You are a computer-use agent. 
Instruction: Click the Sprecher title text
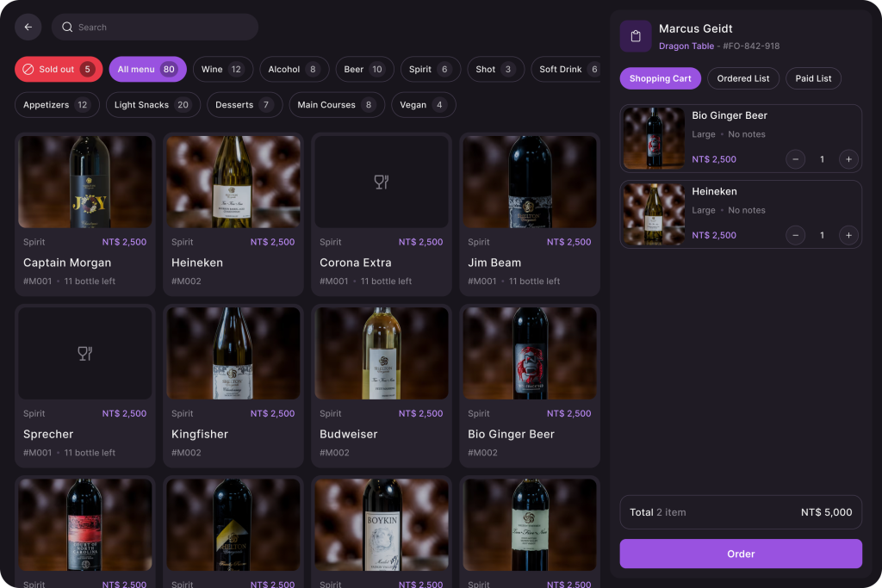(48, 434)
